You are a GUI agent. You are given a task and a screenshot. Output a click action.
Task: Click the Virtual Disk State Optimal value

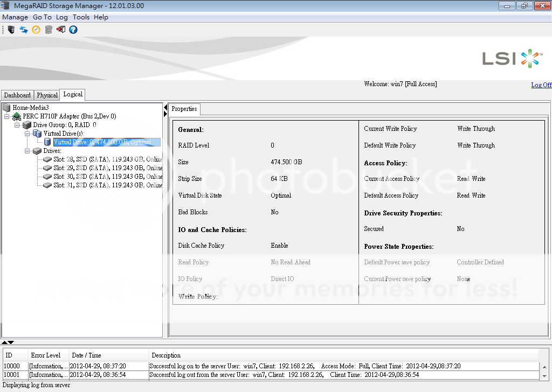[x=281, y=195]
